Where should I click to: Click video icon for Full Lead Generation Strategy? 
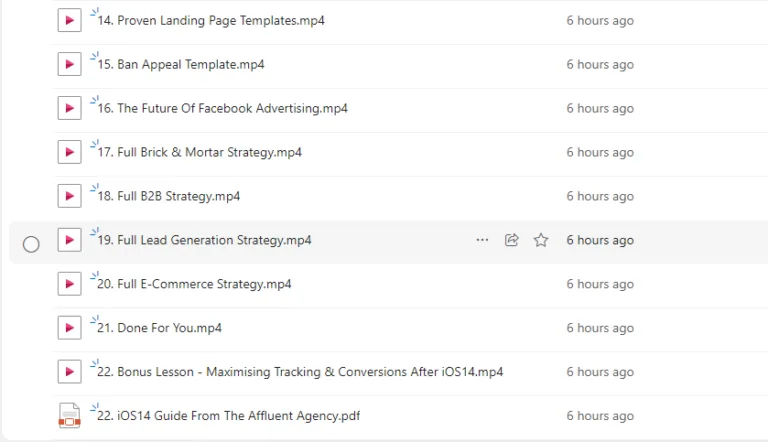click(x=69, y=240)
